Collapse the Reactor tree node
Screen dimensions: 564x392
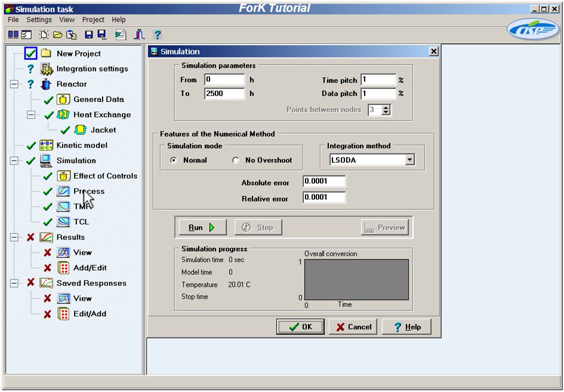(14, 84)
